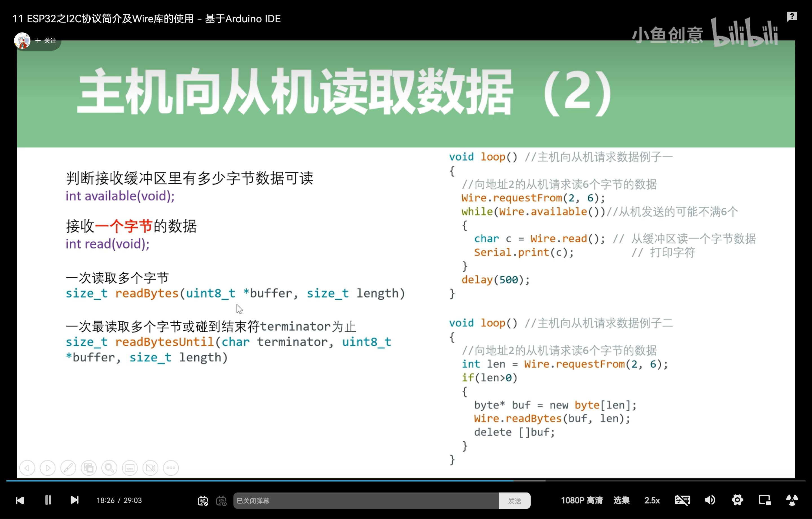This screenshot has height=519, width=812.
Task: Click the question mark help icon
Action: point(792,16)
